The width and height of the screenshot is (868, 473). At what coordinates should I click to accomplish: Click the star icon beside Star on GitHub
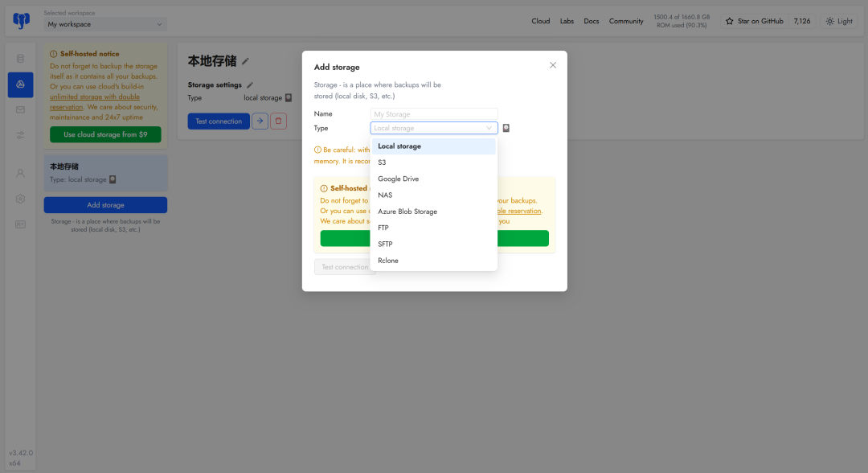(x=730, y=21)
